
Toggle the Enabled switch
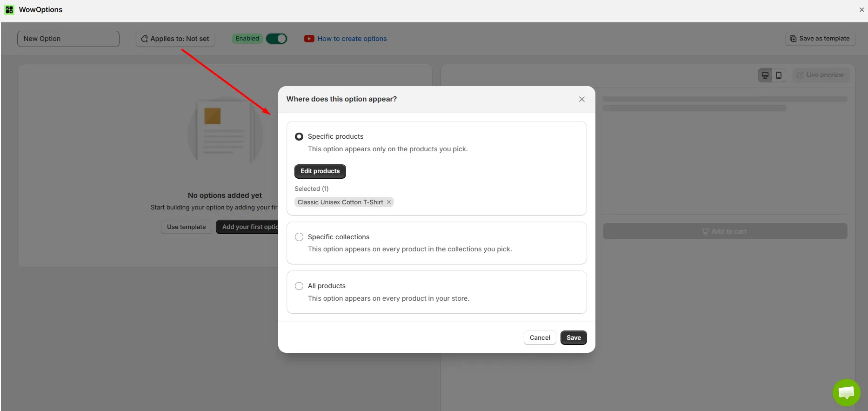(x=276, y=39)
